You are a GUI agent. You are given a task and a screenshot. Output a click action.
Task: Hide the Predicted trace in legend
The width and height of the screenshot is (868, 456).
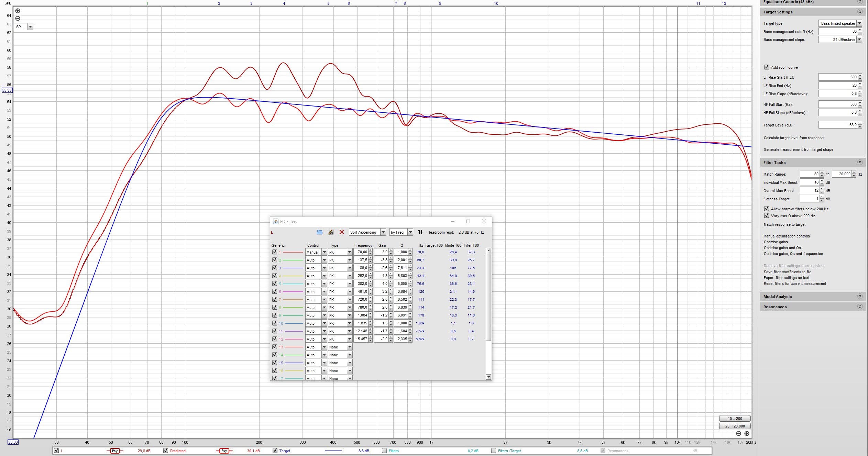166,451
